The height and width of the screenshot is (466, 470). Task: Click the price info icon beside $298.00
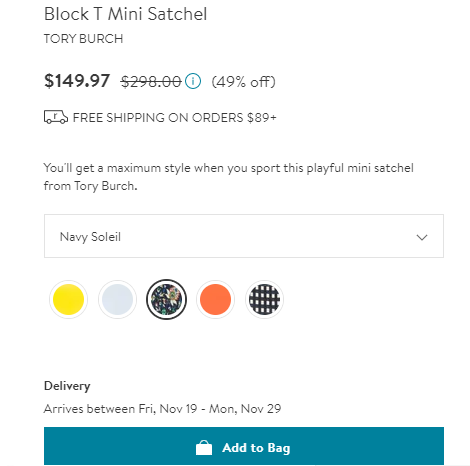[x=193, y=81]
